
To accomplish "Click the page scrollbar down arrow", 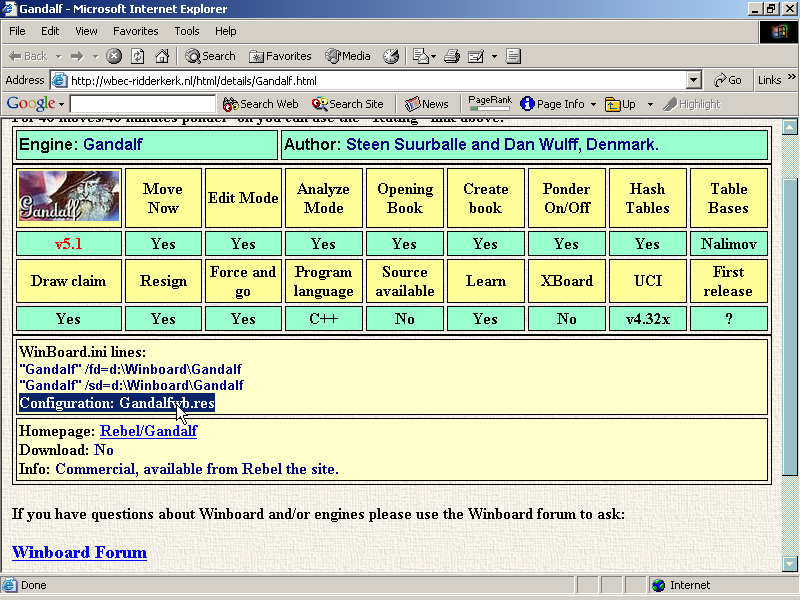I will 790,563.
